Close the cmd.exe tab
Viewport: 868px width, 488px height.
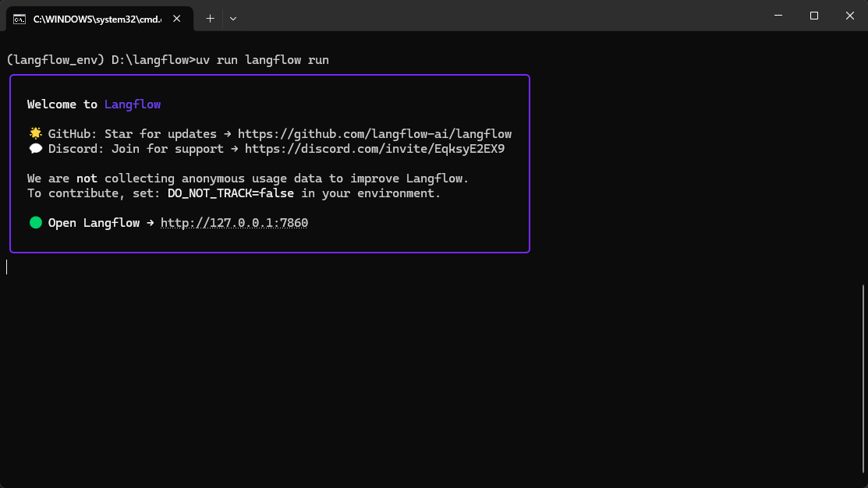(176, 18)
